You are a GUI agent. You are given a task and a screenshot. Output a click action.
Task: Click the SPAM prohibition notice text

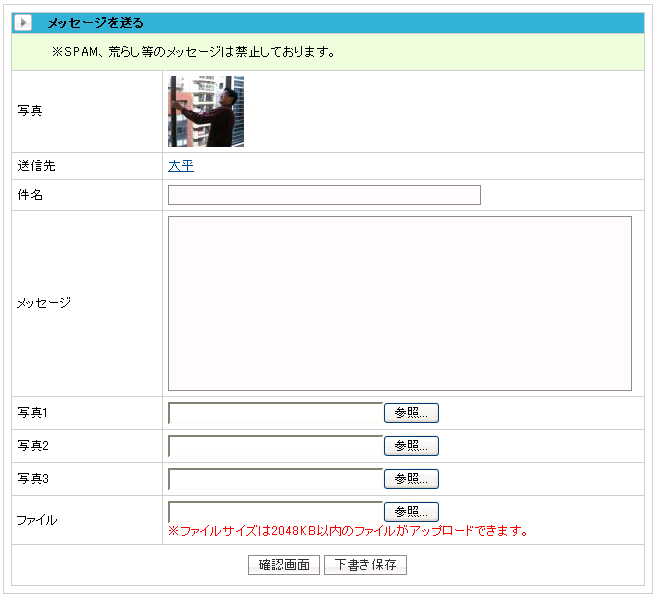(193, 52)
